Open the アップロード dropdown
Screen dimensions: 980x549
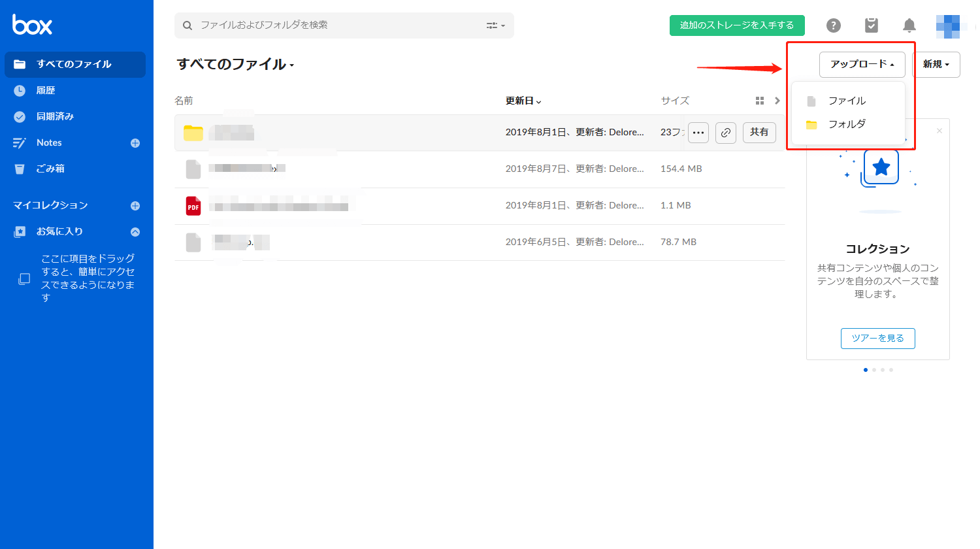862,65
